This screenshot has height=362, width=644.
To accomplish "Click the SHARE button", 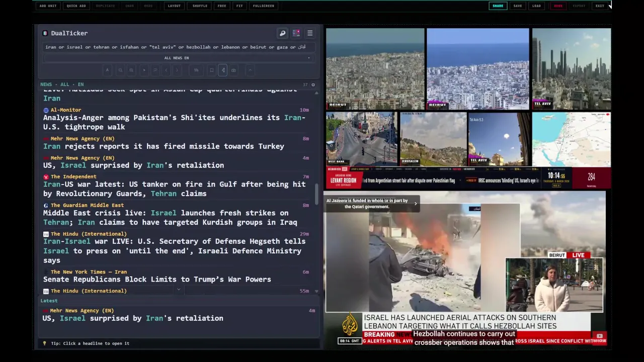I will click(x=498, y=6).
